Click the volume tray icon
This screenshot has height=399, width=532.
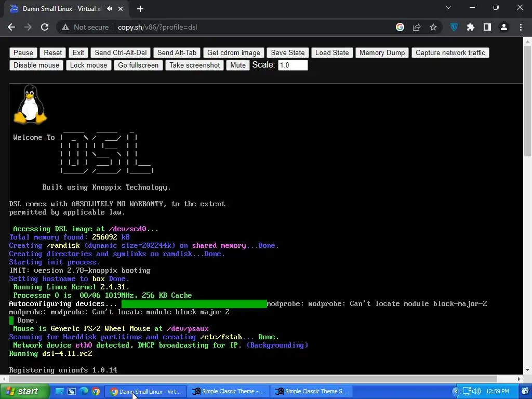476,392
